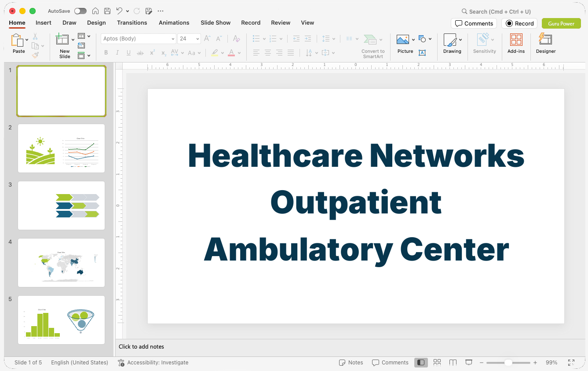588x371 pixels.
Task: Open the Slide Show tab
Action: 215,23
